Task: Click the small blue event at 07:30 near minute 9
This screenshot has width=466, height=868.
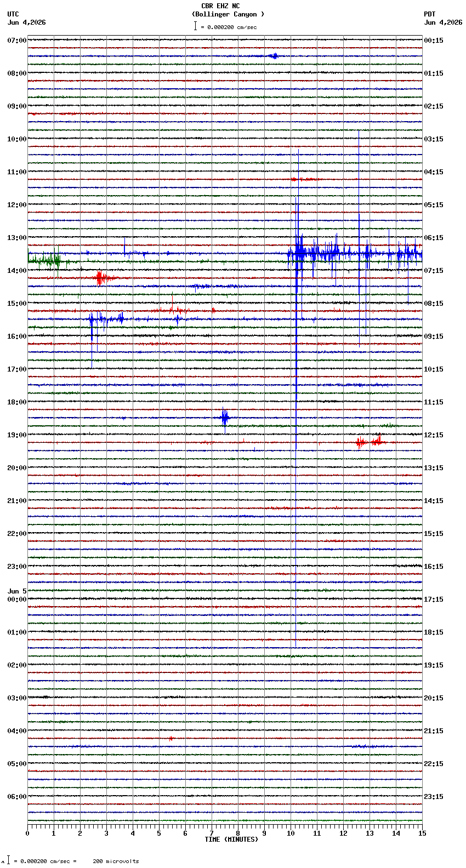Action: [x=274, y=56]
